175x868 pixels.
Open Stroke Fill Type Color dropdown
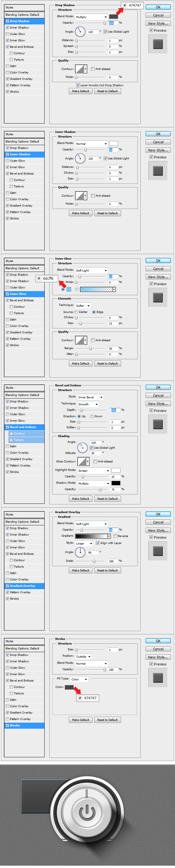click(79, 679)
